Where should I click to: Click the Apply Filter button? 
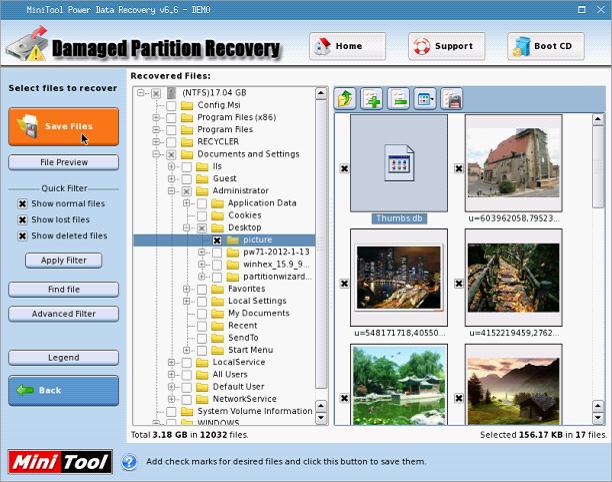point(64,260)
